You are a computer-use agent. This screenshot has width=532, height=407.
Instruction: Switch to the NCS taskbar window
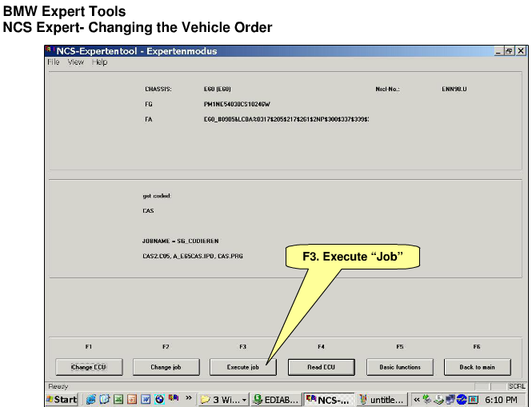(329, 400)
